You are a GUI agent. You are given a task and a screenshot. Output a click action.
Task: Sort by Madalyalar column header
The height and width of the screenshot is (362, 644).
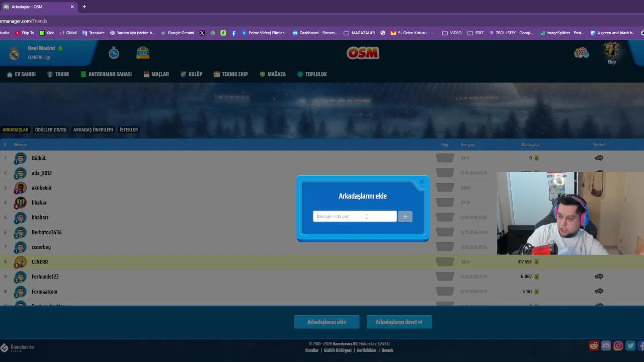tap(530, 145)
